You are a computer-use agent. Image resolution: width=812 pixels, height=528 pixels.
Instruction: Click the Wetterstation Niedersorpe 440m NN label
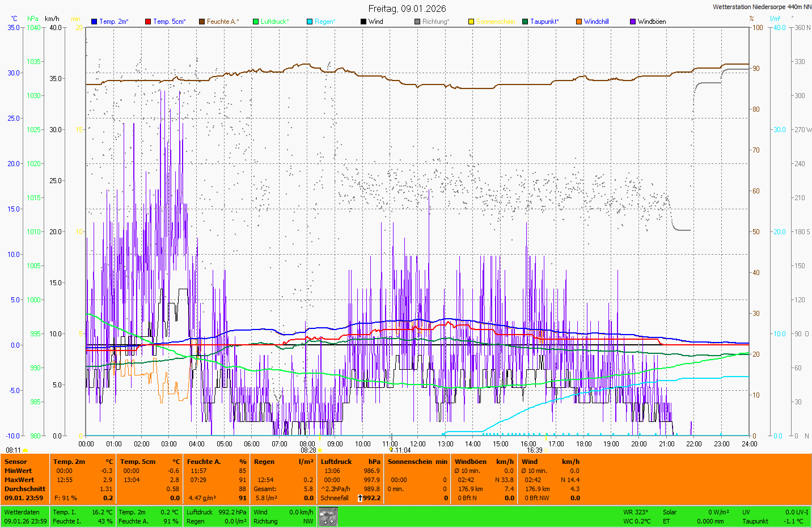tap(762, 7)
